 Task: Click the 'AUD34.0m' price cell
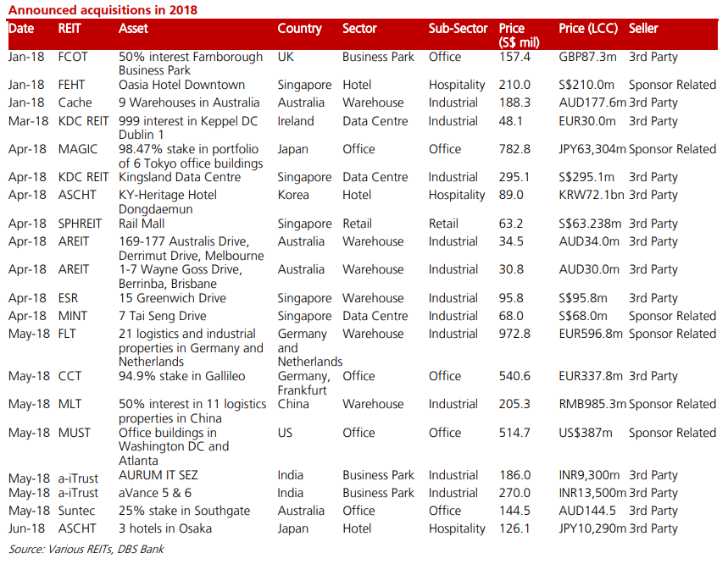(589, 241)
